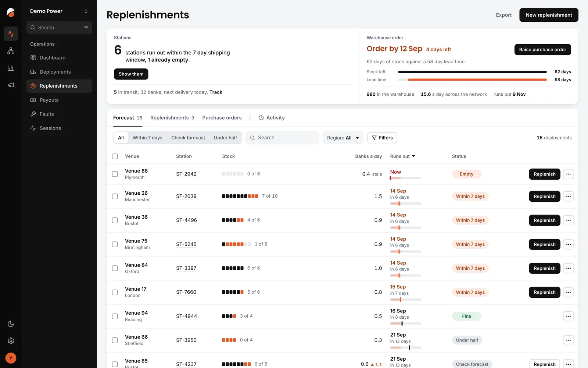Image resolution: width=588 pixels, height=368 pixels.
Task: Open the bar chart analytics icon
Action: tap(11, 68)
